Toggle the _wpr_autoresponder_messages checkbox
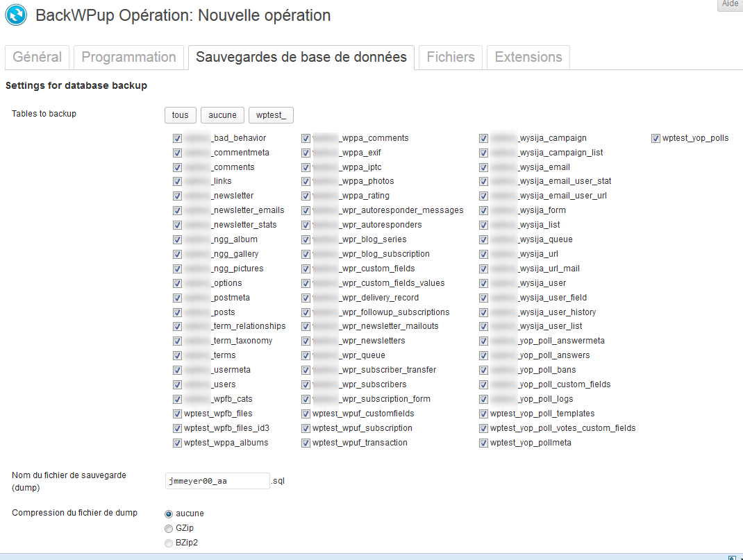 306,211
